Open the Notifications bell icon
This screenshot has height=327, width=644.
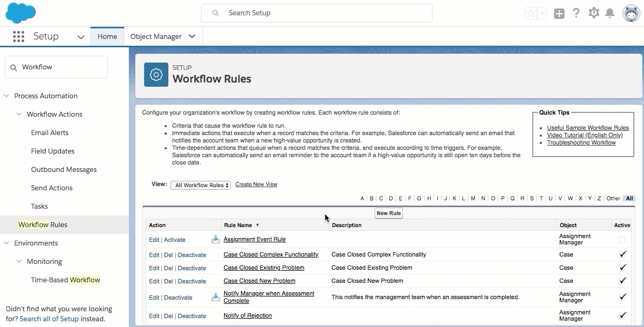[x=610, y=13]
